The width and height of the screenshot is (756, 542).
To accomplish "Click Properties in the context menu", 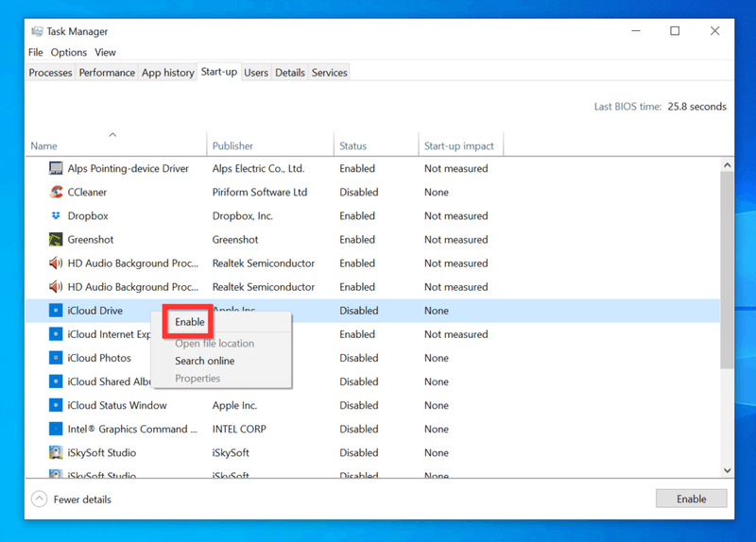I will click(x=198, y=379).
